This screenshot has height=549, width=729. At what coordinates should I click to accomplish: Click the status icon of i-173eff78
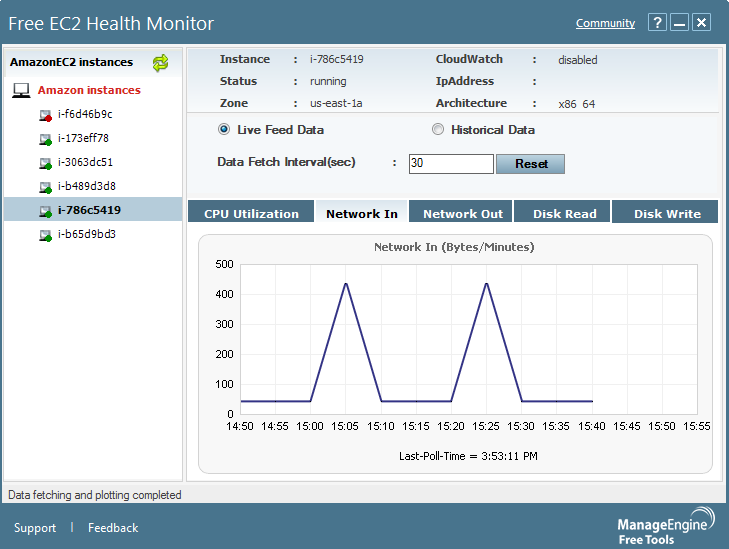[45, 139]
